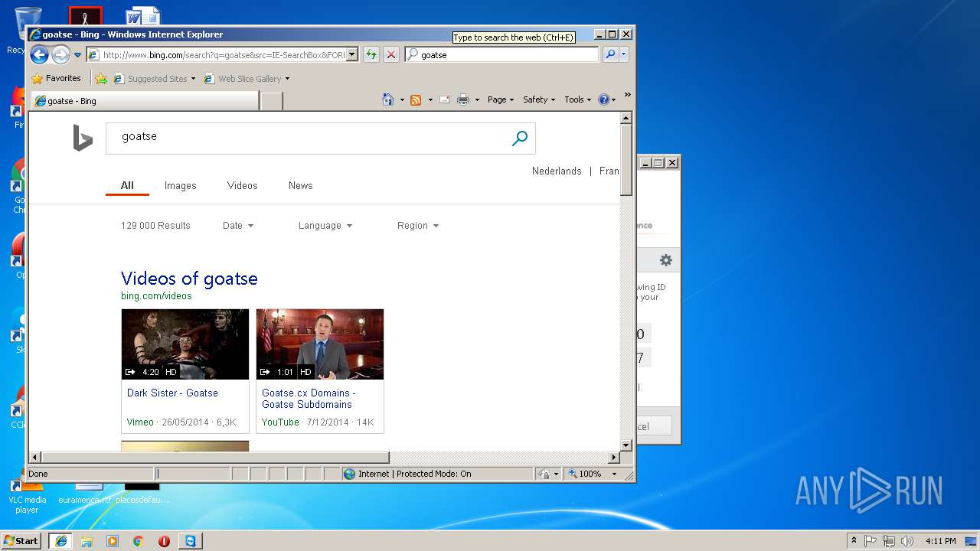Click the Read Mail icon
980x551 pixels.
pos(445,99)
